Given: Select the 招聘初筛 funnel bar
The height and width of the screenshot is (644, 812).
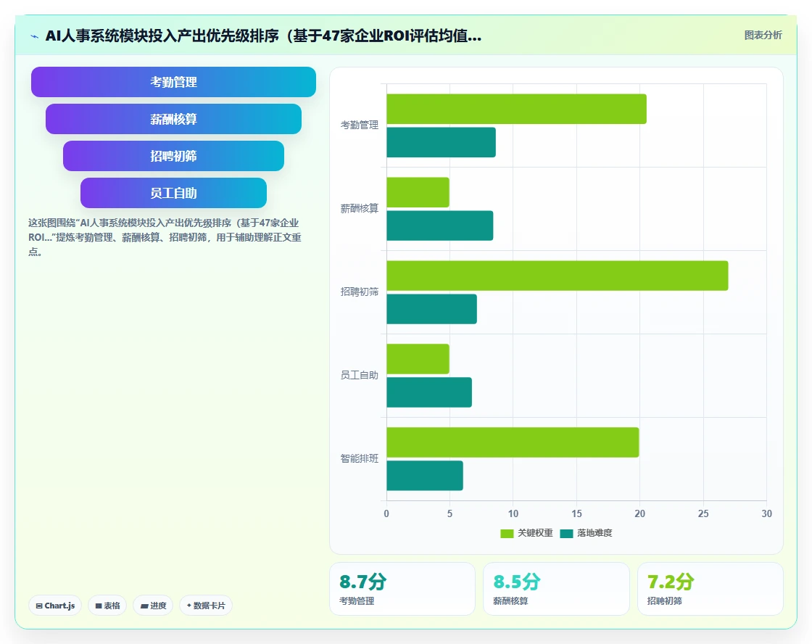Looking at the screenshot, I should pyautogui.click(x=173, y=156).
